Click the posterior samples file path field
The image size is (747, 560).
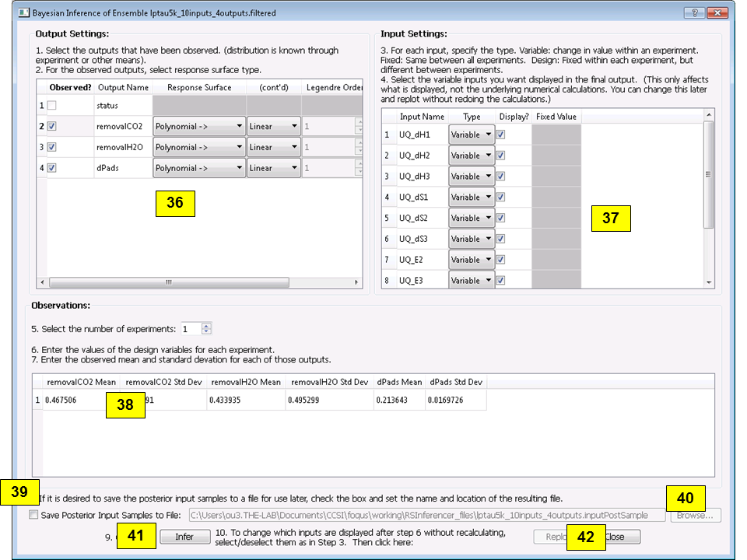point(428,514)
